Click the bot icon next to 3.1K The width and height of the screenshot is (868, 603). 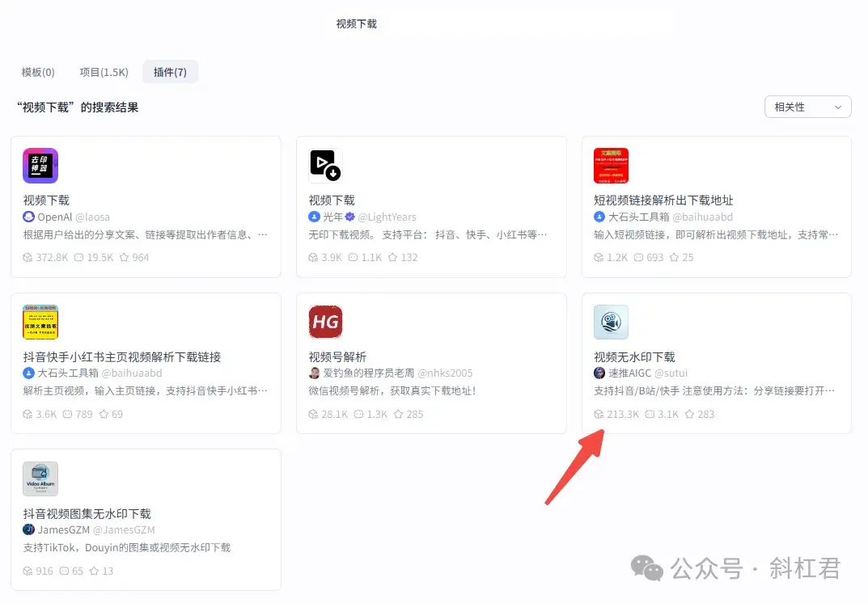650,414
